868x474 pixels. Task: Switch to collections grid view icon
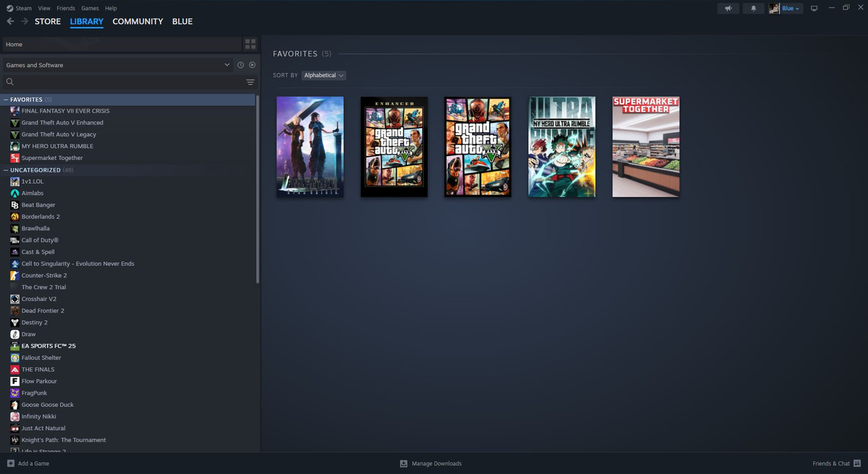click(x=250, y=44)
